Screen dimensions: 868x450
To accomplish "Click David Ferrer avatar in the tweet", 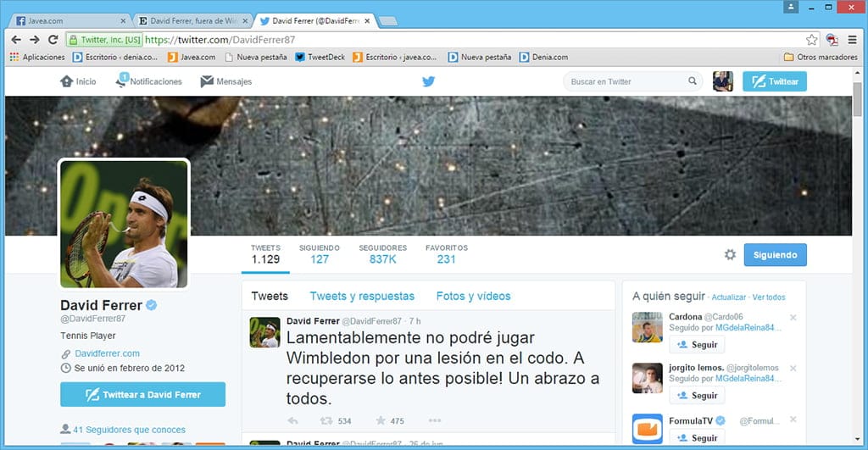I will (264, 332).
